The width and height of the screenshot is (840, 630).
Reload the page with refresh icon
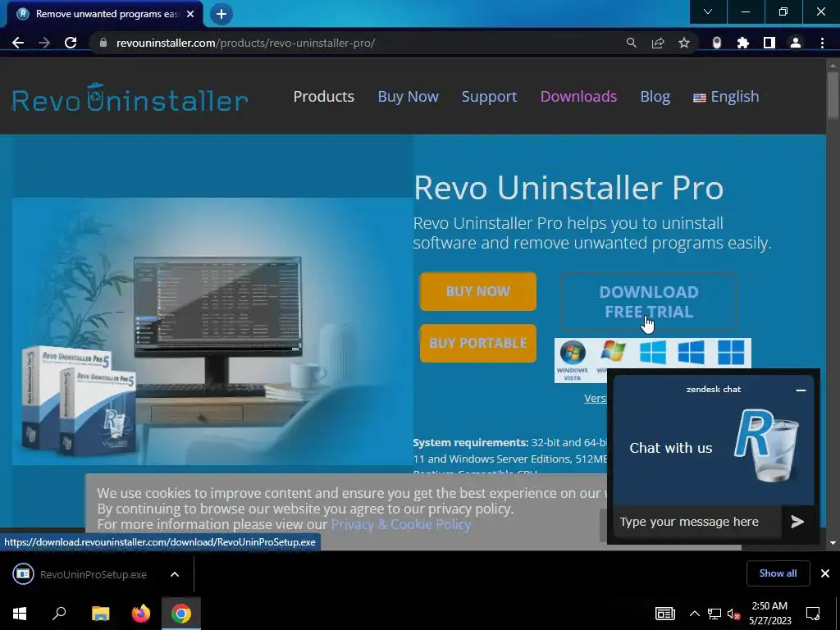click(x=71, y=43)
